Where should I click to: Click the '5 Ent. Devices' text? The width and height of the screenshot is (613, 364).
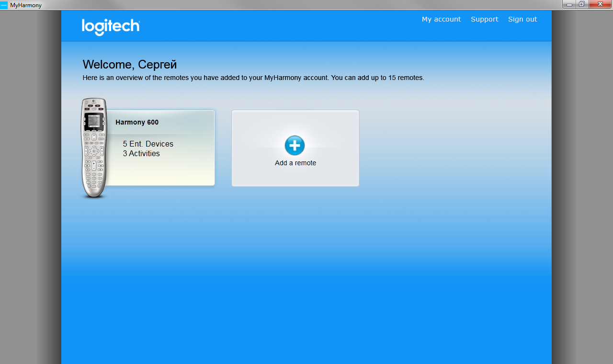(x=148, y=144)
